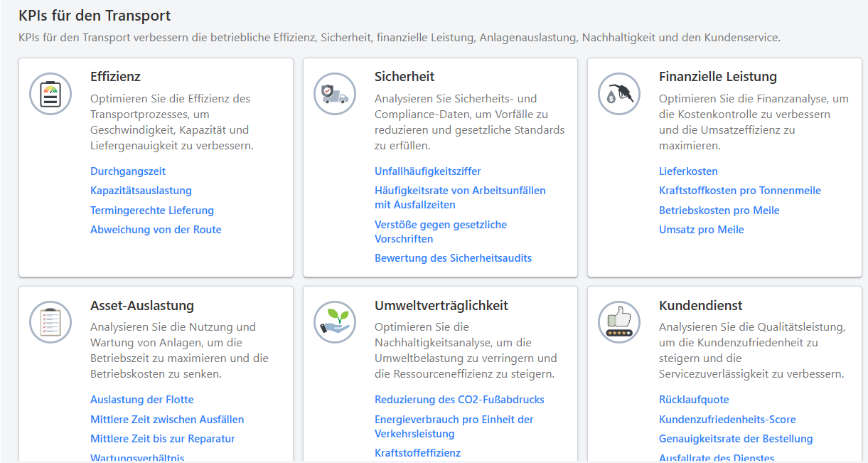Click the Lieferkosten link
The image size is (868, 463).
pyautogui.click(x=688, y=171)
